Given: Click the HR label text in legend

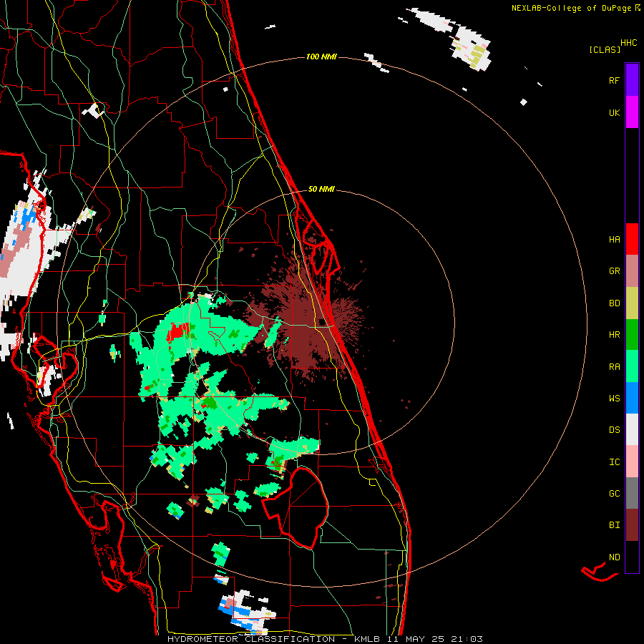Looking at the screenshot, I should click(614, 335).
